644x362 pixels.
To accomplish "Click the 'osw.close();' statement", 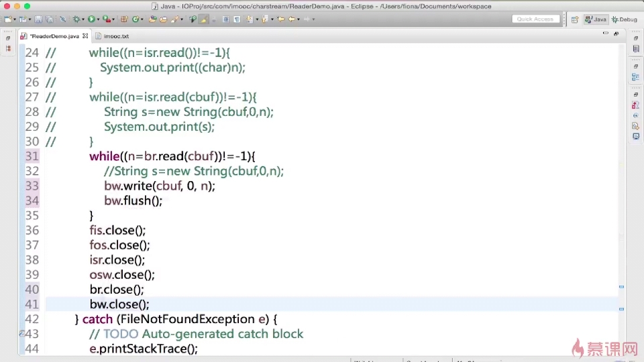I will pyautogui.click(x=122, y=275).
